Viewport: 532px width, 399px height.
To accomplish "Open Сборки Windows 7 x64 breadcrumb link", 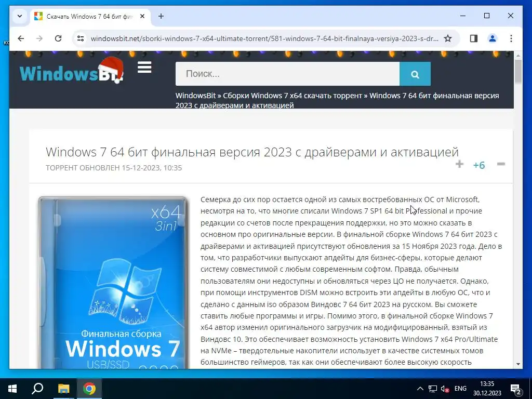I will (292, 96).
